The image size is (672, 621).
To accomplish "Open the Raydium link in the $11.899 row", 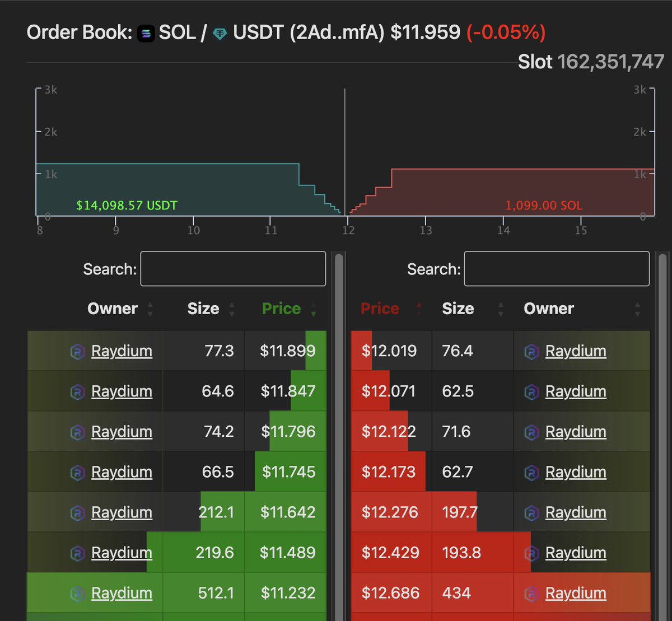I will 122,351.
